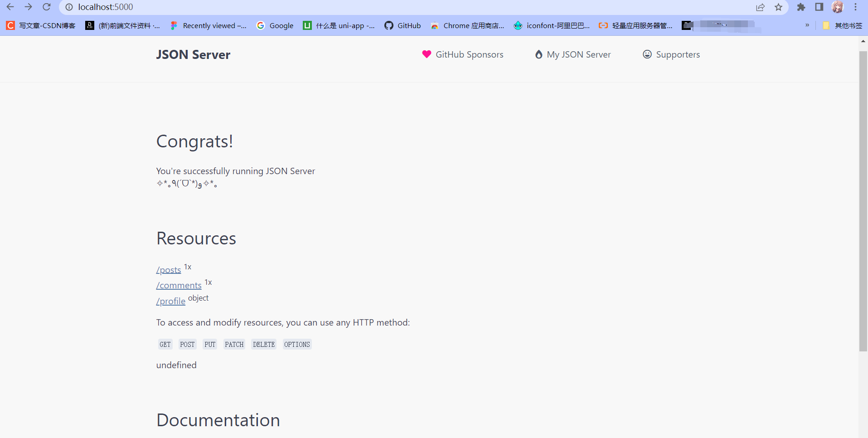This screenshot has height=438, width=868.
Task: Open the Chrome three-dot menu
Action: point(856,7)
